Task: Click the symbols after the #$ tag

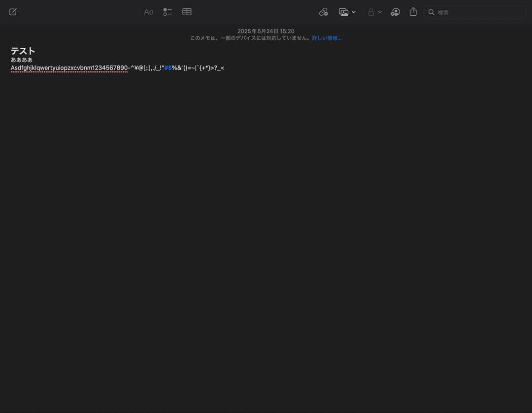Action: pyautogui.click(x=198, y=68)
